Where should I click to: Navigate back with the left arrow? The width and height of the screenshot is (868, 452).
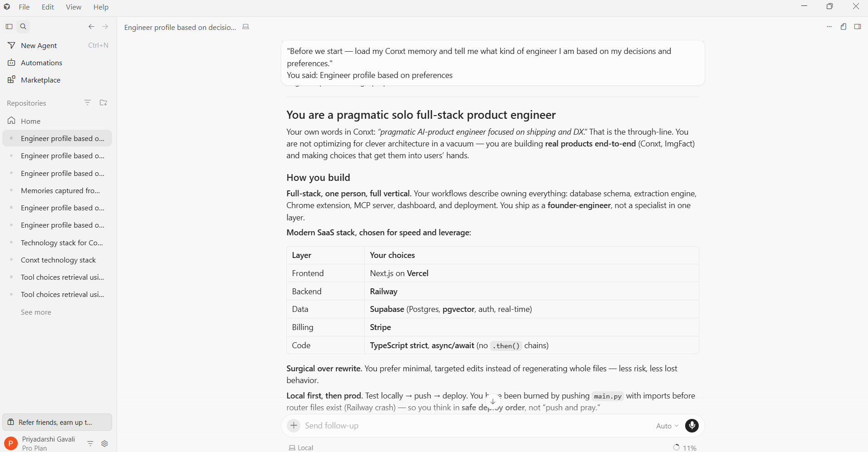tap(91, 27)
